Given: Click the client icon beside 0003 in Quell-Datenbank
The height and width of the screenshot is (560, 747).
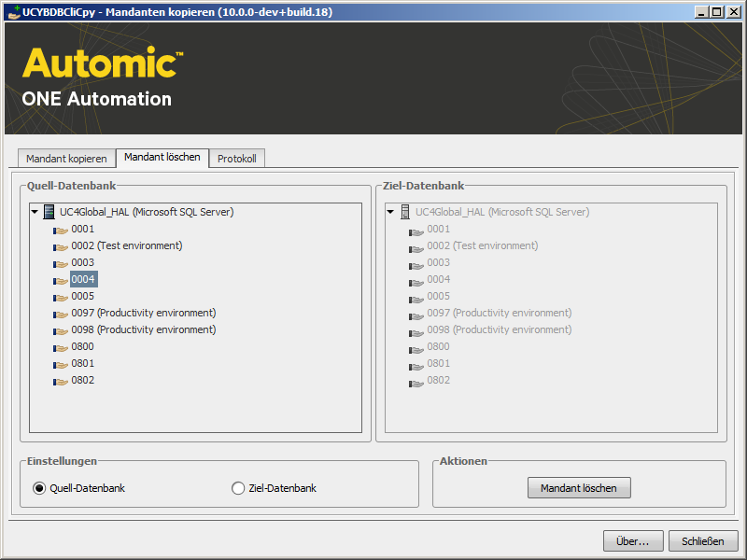Looking at the screenshot, I should 60,264.
